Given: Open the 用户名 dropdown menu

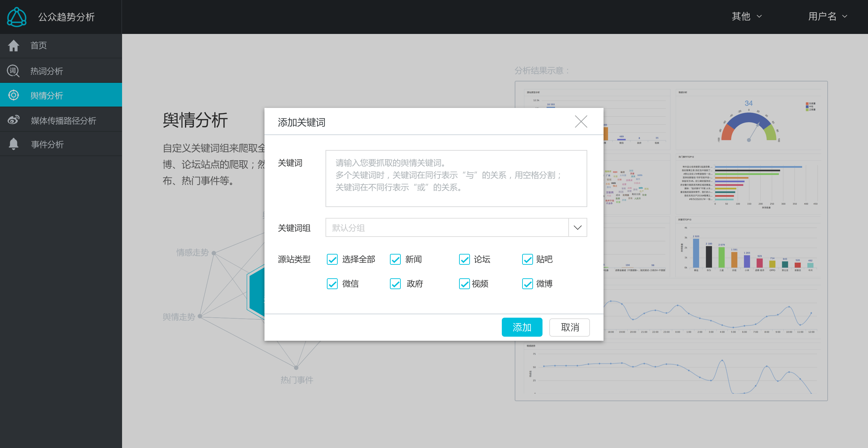Looking at the screenshot, I should pyautogui.click(x=827, y=16).
